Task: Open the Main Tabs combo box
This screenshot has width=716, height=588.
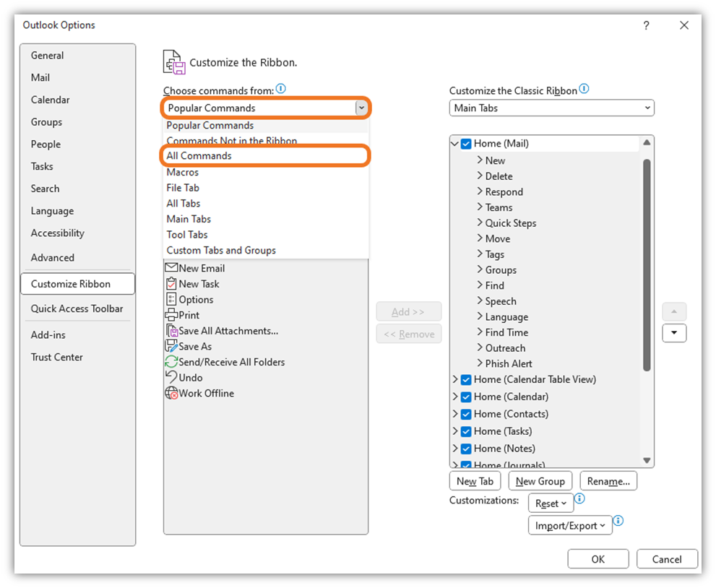Action: click(551, 108)
